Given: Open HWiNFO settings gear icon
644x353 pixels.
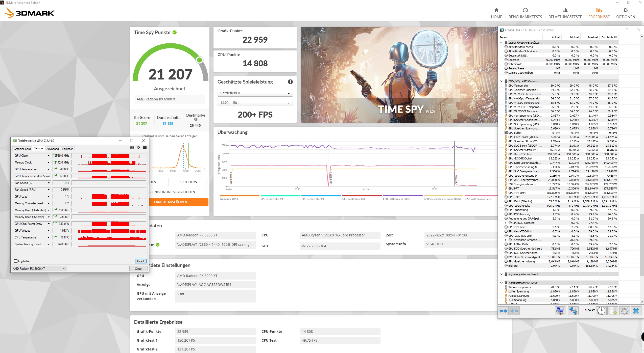Looking at the screenshot, I should (624, 311).
